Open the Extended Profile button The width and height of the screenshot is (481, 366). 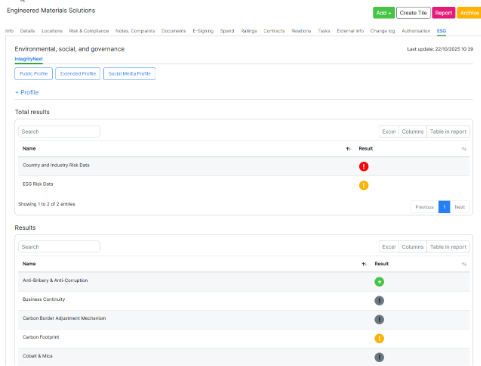pyautogui.click(x=78, y=74)
